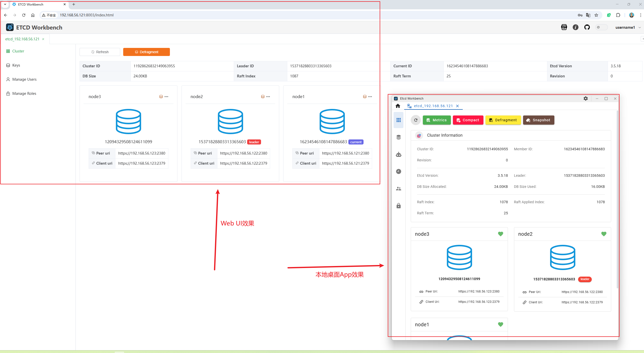Image resolution: width=644 pixels, height=353 pixels.
Task: Click the red Compact button
Action: click(468, 120)
